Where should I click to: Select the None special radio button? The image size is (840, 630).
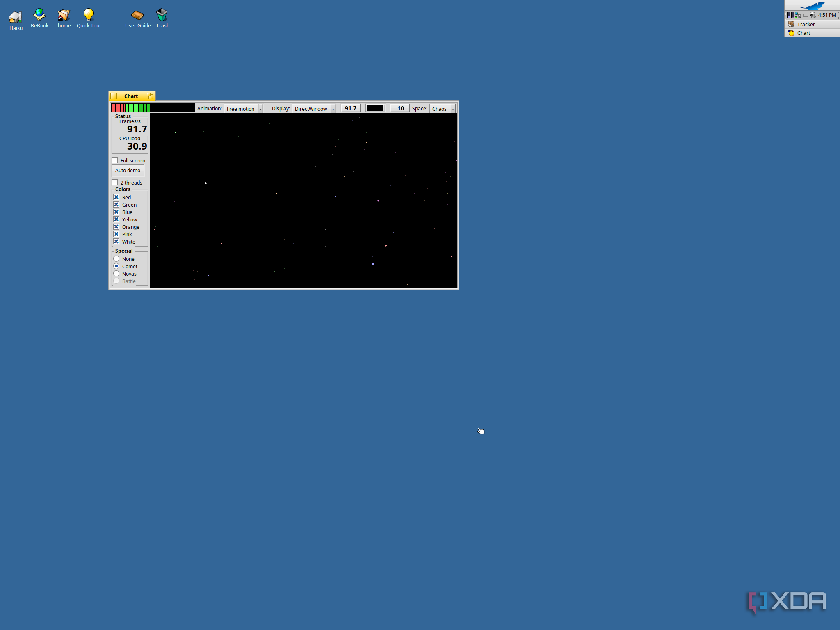[116, 259]
